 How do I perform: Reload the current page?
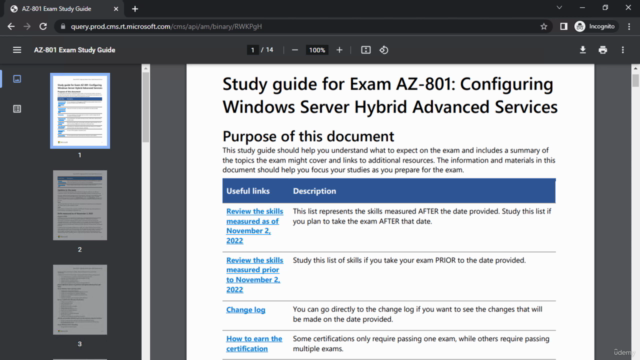[x=43, y=27]
